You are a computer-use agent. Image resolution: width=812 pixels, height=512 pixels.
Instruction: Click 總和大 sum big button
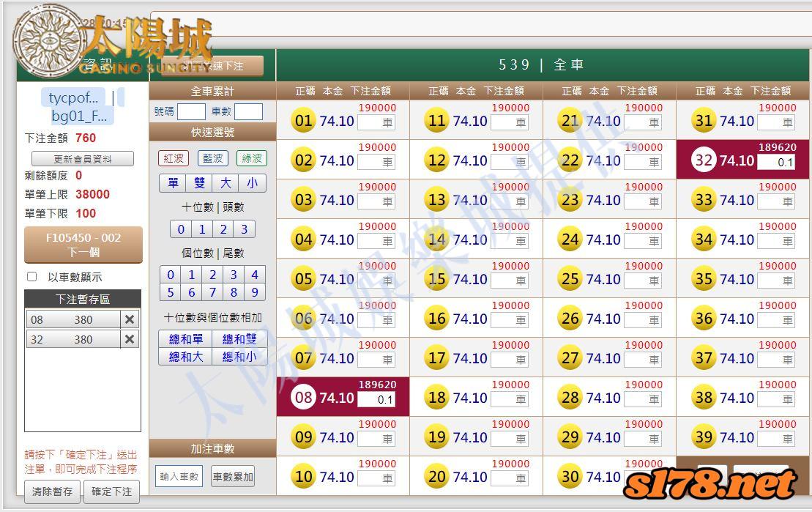coord(186,357)
